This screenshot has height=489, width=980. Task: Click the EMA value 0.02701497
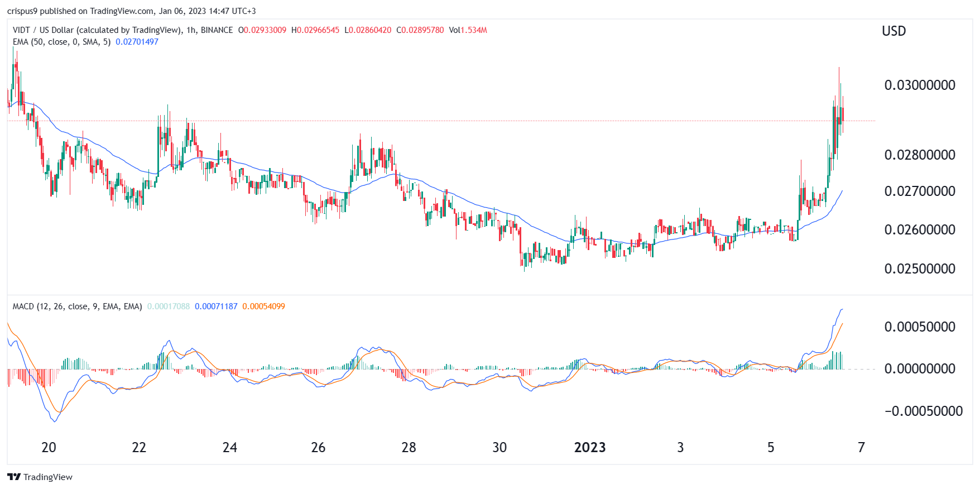(137, 42)
